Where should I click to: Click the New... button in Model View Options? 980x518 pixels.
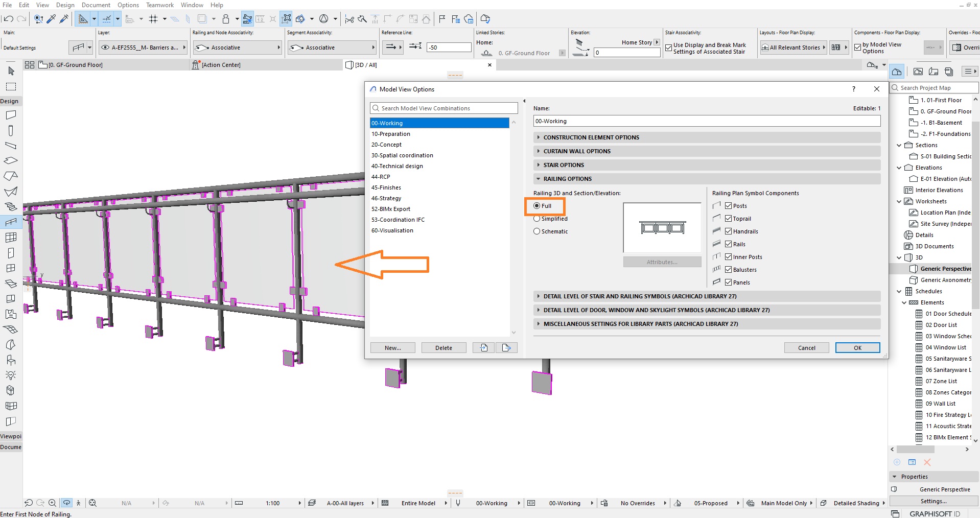click(392, 347)
